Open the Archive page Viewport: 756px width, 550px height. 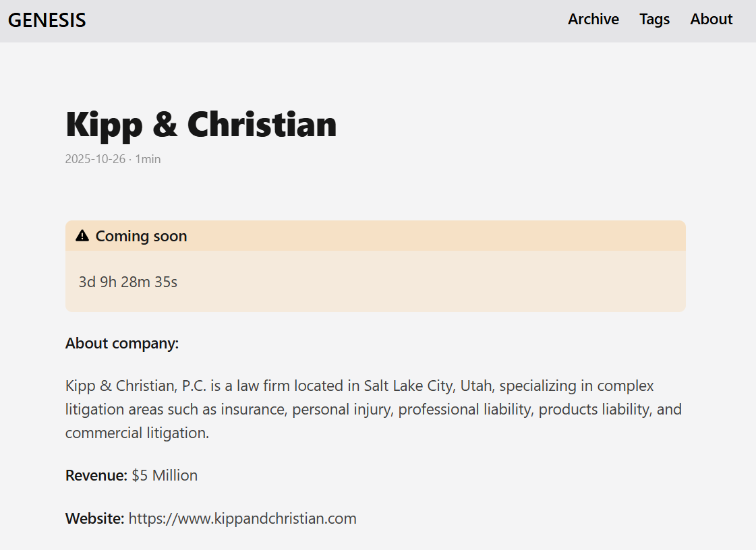point(593,20)
